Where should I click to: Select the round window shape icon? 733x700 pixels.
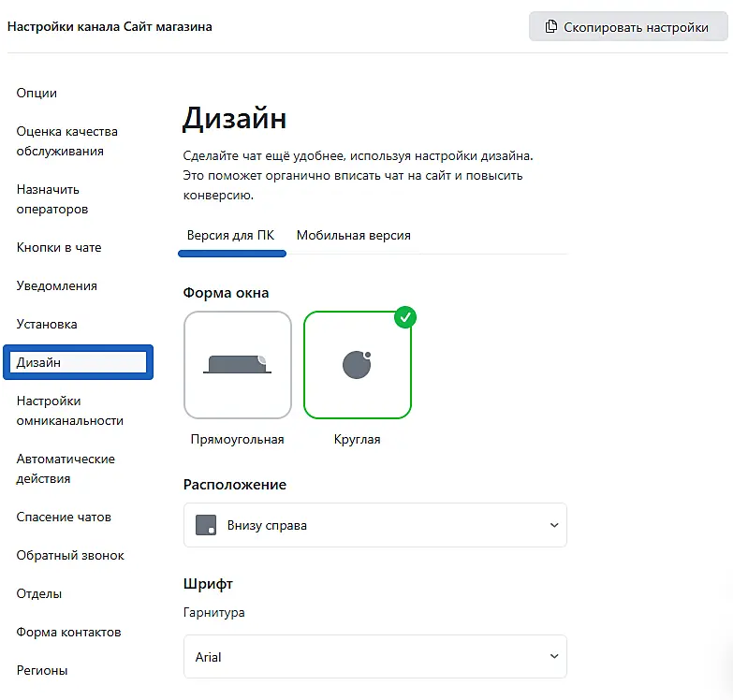pyautogui.click(x=357, y=364)
